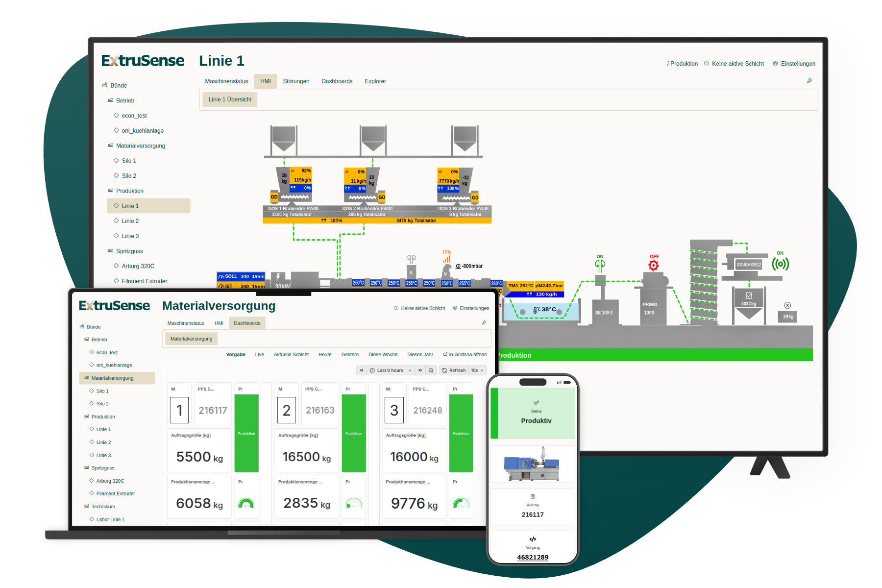Click the green ON signal icon beside GOUGH GV2.2
The height and width of the screenshot is (588, 882).
coord(780,264)
